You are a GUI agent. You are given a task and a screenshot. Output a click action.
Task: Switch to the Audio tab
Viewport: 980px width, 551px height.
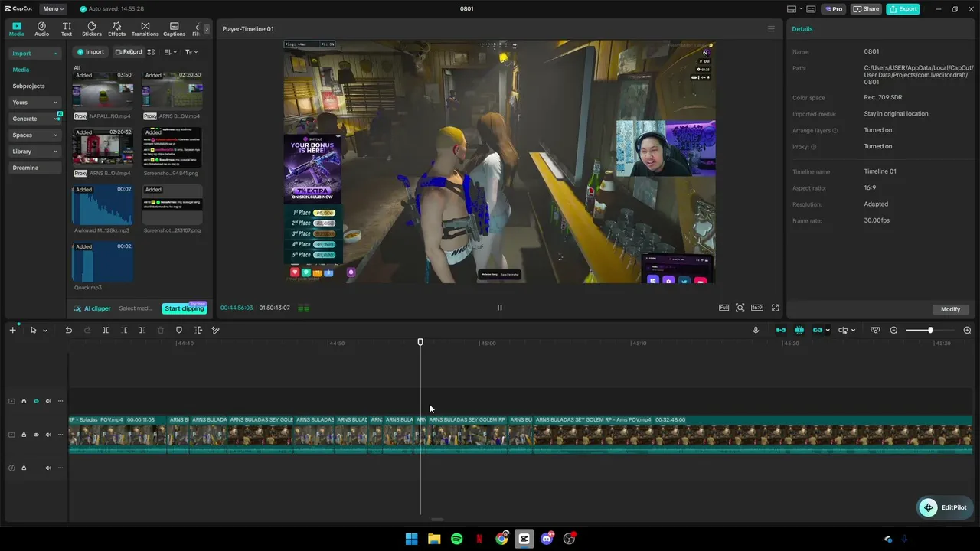[41, 29]
